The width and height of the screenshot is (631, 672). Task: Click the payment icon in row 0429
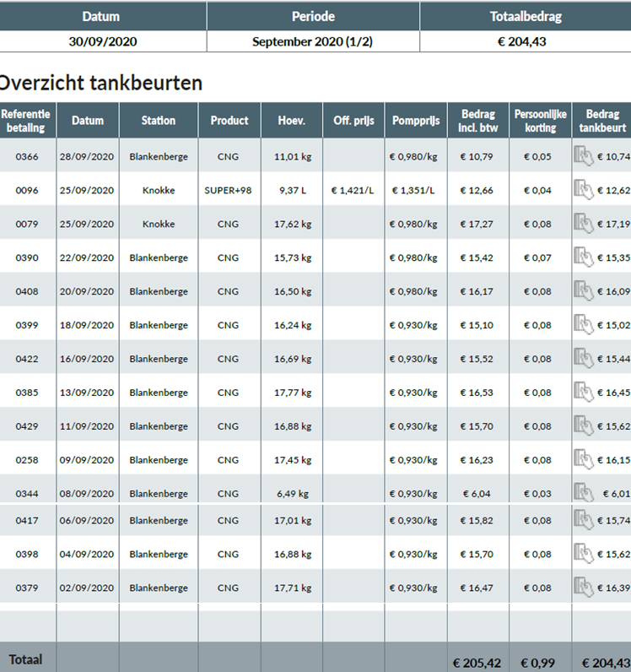tap(584, 425)
